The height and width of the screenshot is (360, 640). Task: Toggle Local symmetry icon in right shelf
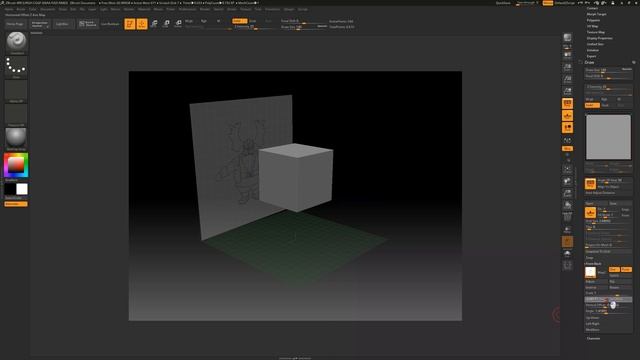567,128
